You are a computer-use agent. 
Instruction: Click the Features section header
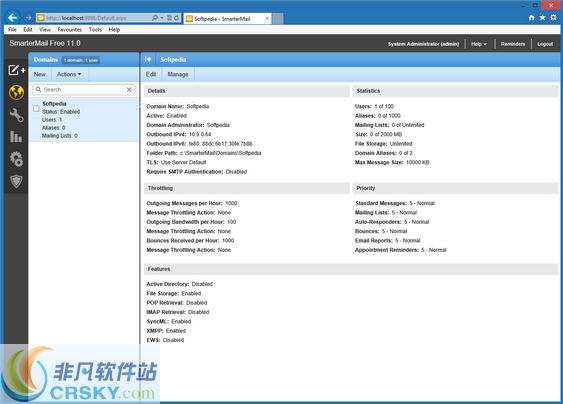click(351, 269)
